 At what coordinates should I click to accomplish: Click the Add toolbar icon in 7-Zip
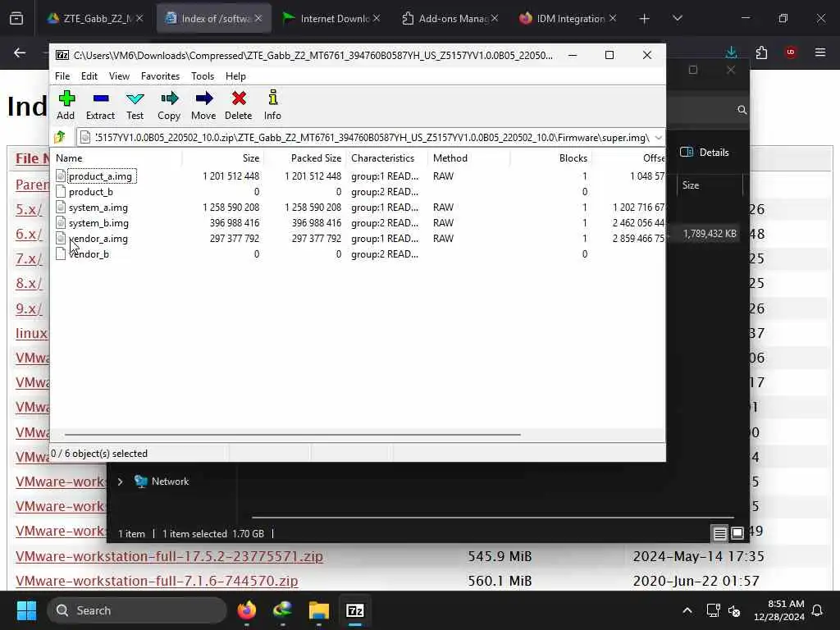tap(66, 105)
